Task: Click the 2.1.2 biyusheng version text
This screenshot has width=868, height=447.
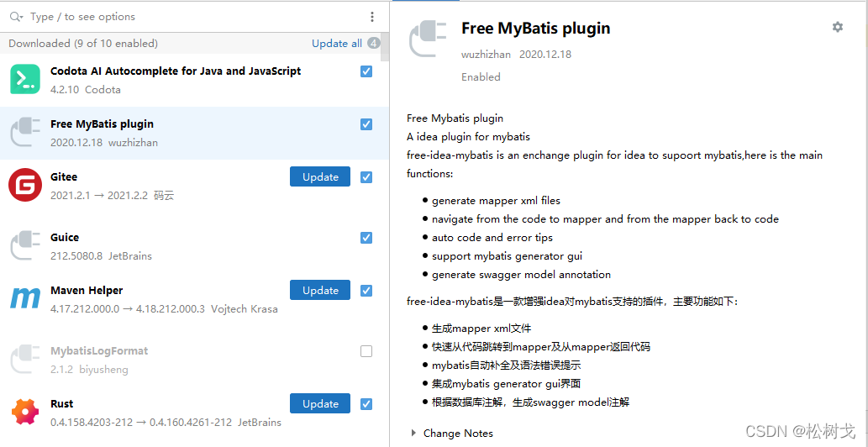Action: point(89,370)
